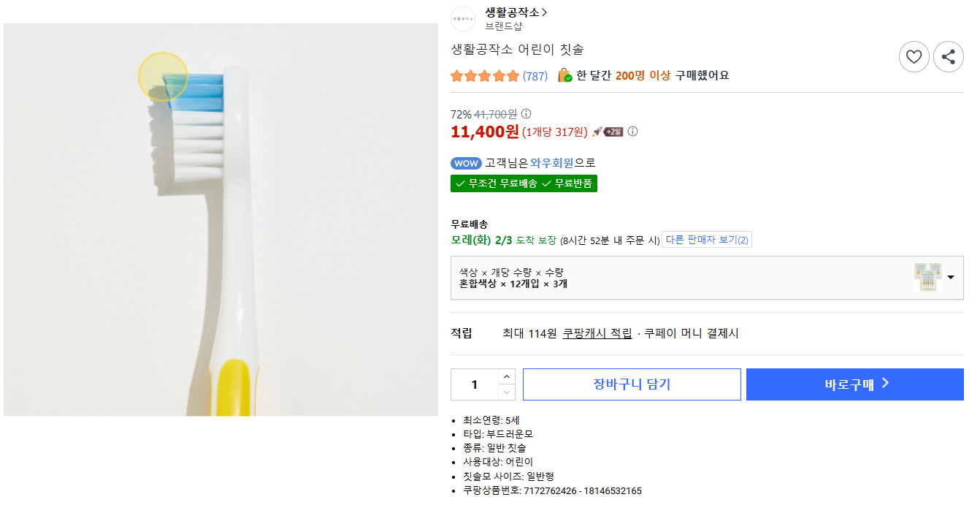Click 다른 판매자 보기(2) button

[x=706, y=240]
